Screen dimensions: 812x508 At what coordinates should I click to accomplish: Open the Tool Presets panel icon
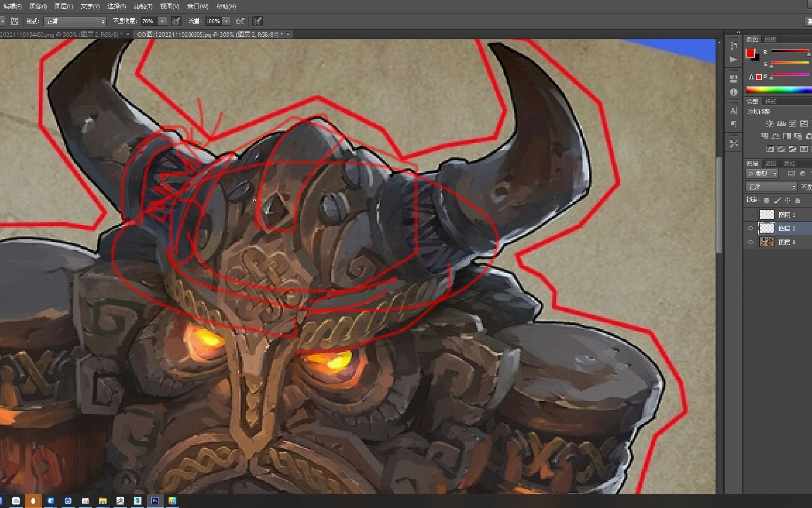tap(734, 144)
